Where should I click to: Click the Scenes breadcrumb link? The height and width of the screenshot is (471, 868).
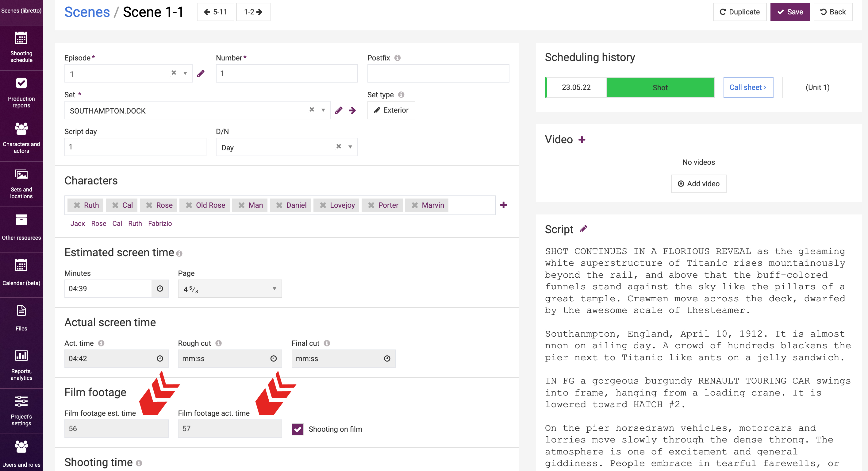click(x=87, y=12)
